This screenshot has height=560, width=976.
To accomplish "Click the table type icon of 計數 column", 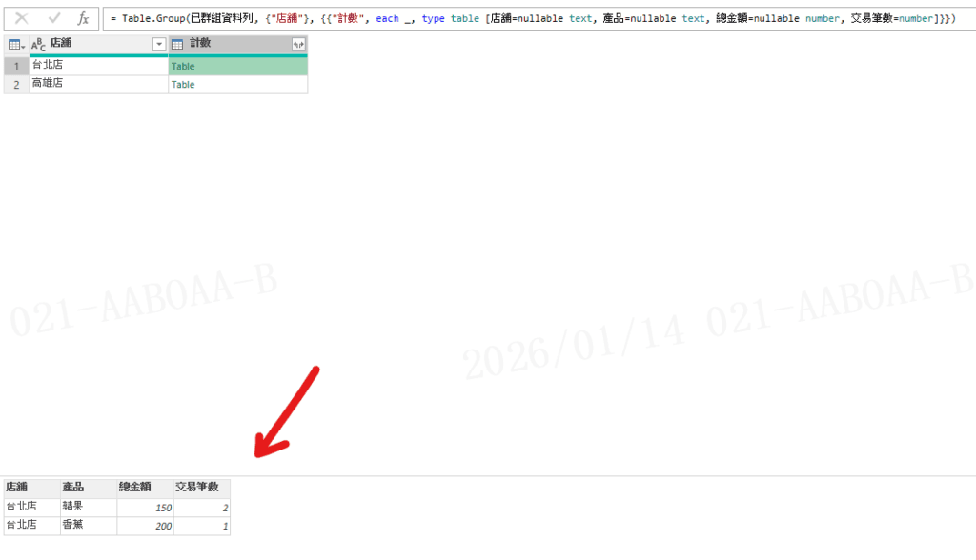I will pyautogui.click(x=177, y=45).
